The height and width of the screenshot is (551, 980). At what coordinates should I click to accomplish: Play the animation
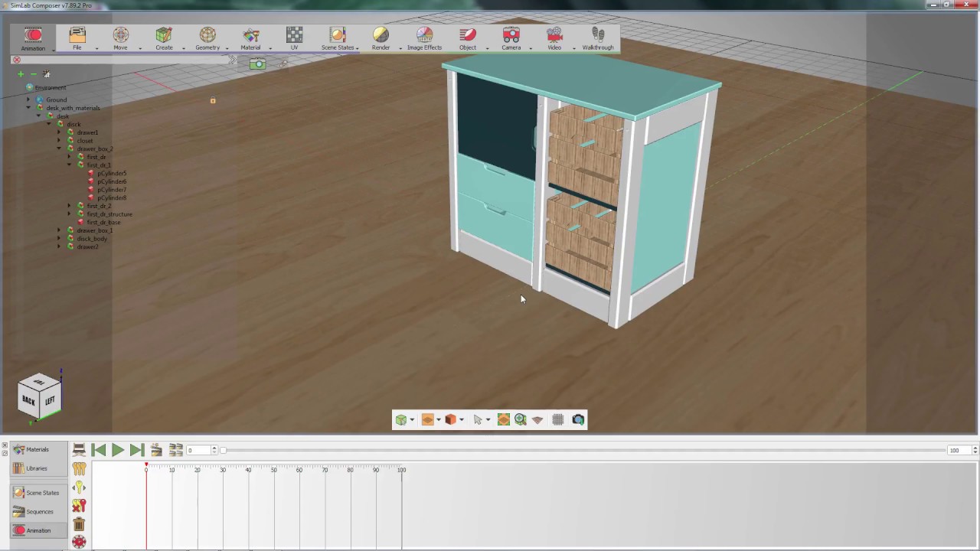point(118,450)
